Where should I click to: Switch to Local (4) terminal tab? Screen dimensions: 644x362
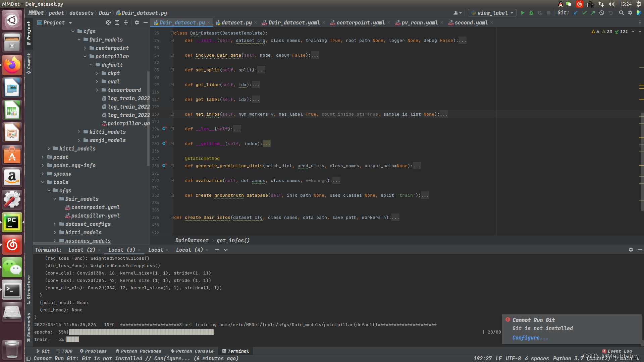190,250
